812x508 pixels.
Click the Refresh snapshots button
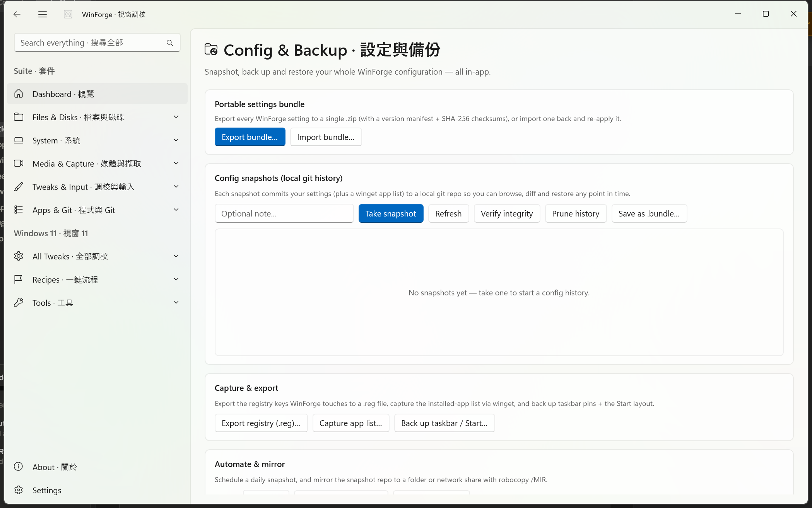(448, 213)
